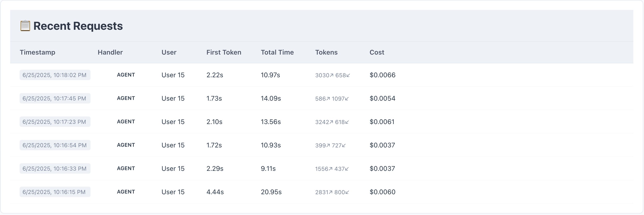Select the 10:16:54 PM timestamp badge
The image size is (644, 215).
pos(55,145)
